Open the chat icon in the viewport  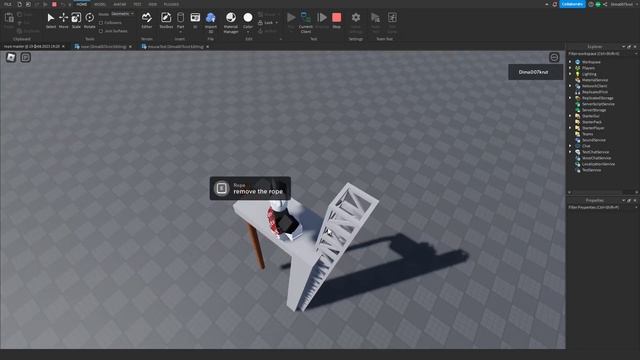[25, 57]
